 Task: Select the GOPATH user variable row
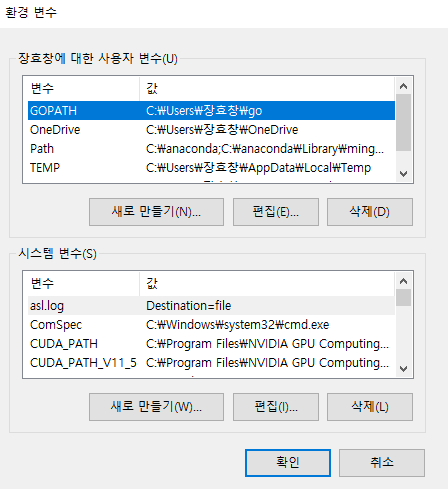[x=211, y=110]
